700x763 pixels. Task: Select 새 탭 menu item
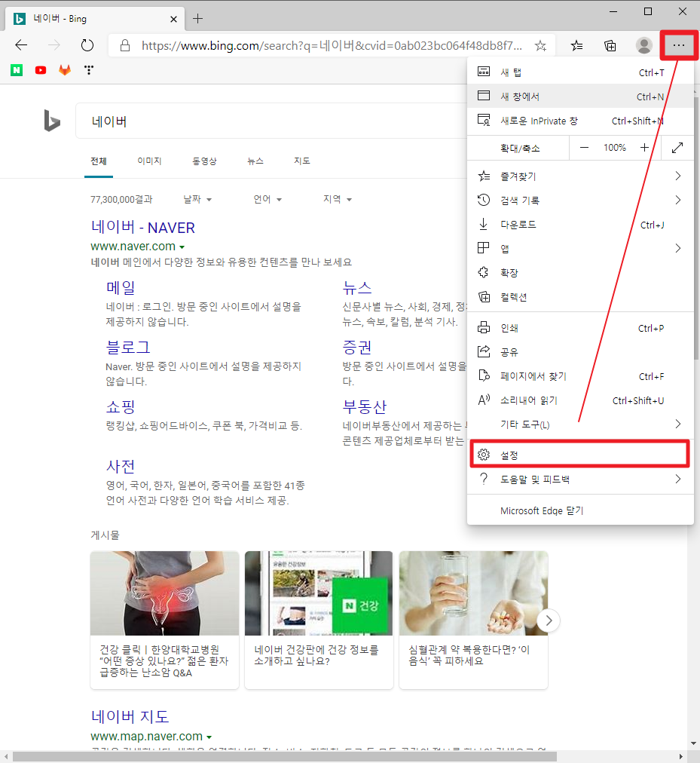coord(580,72)
